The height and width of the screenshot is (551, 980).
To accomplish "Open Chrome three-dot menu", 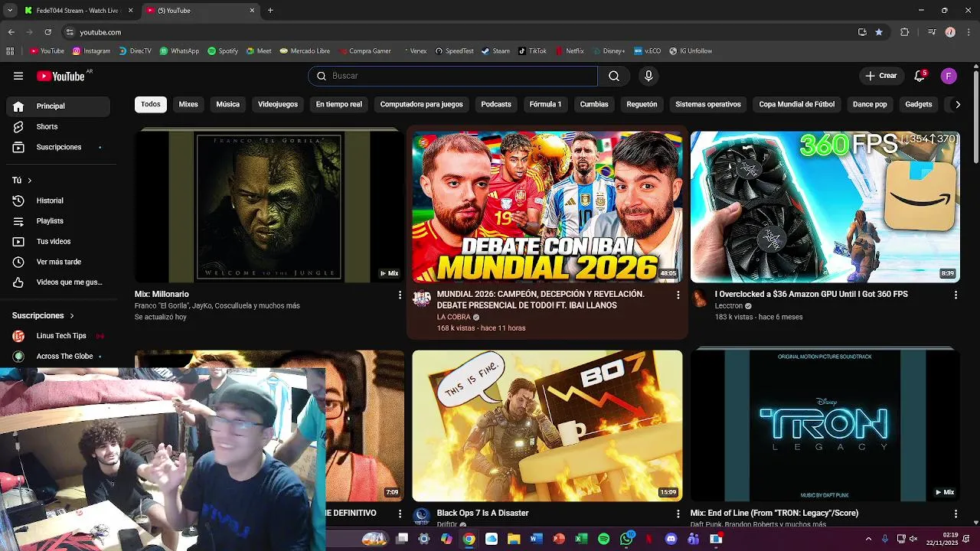I will [969, 32].
